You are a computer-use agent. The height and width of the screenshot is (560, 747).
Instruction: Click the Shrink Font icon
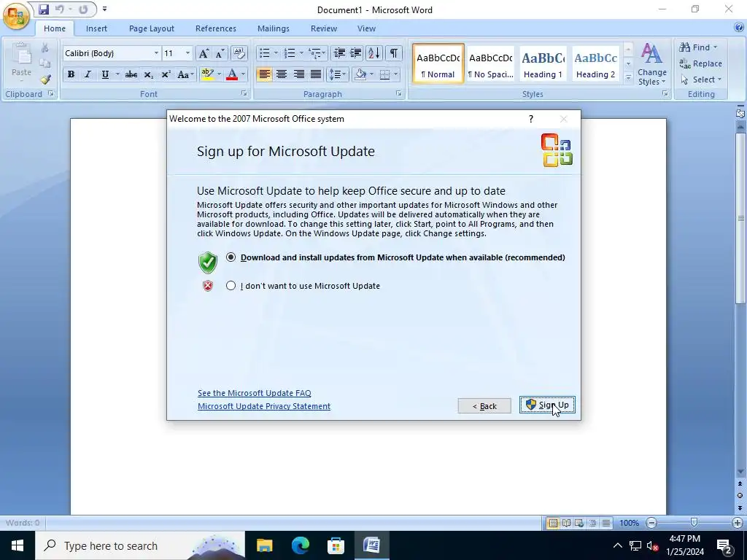(x=220, y=52)
